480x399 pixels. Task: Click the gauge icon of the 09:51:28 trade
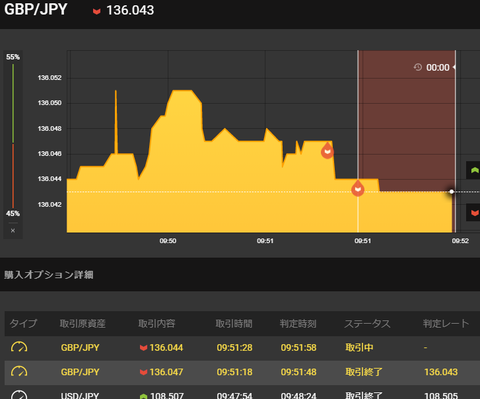point(19,347)
